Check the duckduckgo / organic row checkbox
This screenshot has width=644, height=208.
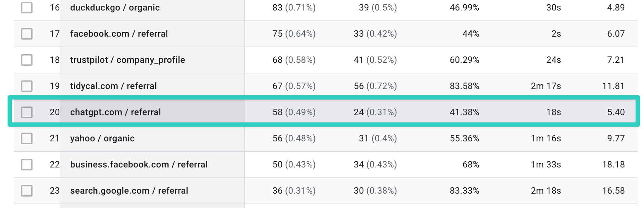(27, 7)
